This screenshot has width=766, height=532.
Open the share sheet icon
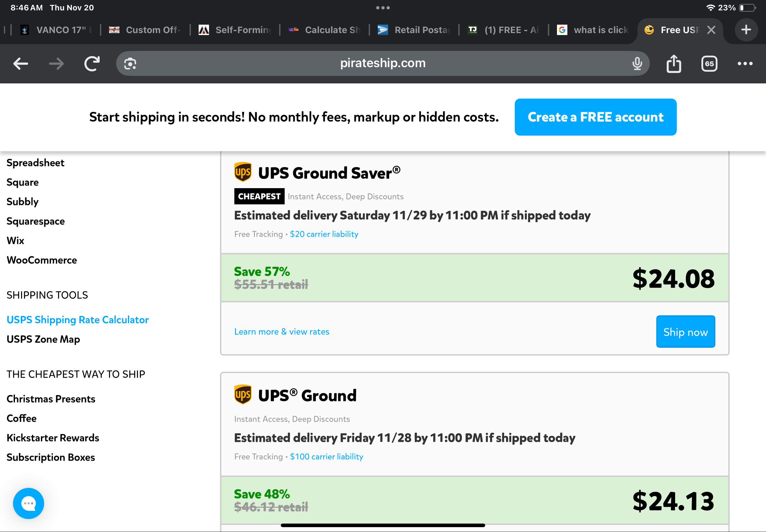tap(673, 63)
